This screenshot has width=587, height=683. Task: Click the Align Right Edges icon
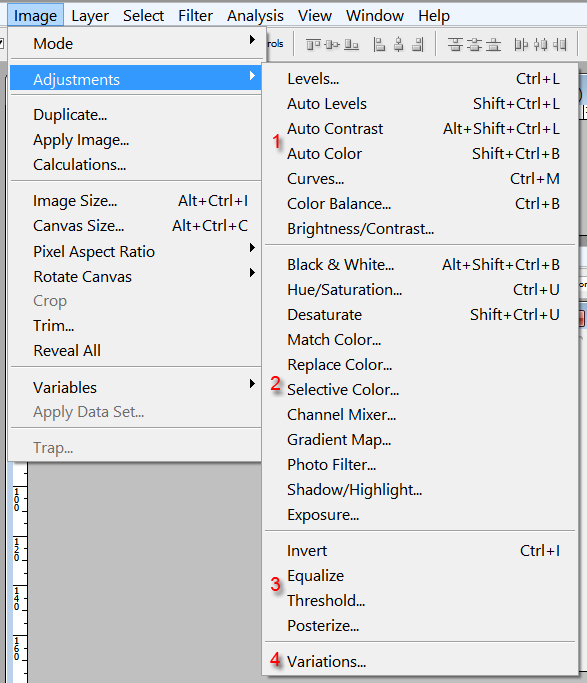click(418, 44)
